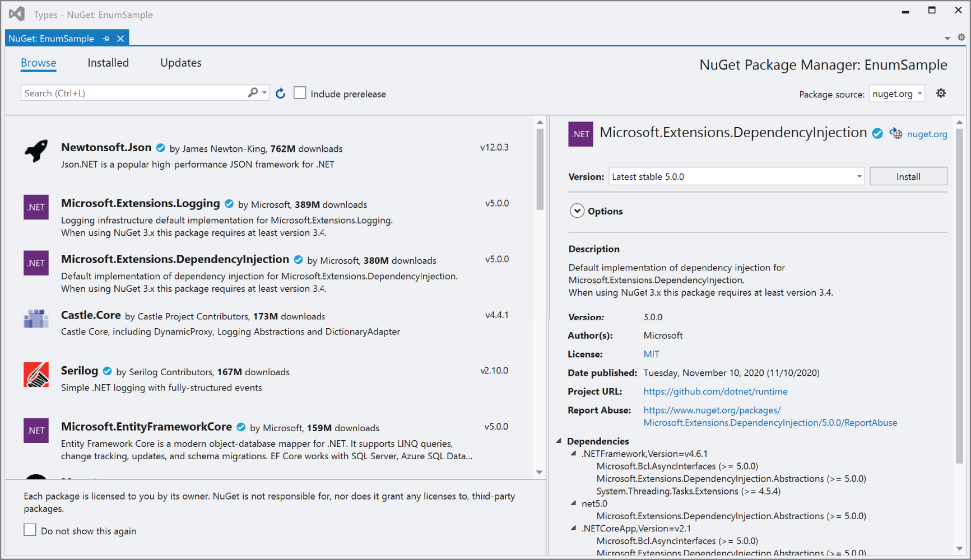Select the Serilog package icon

pyautogui.click(x=36, y=375)
